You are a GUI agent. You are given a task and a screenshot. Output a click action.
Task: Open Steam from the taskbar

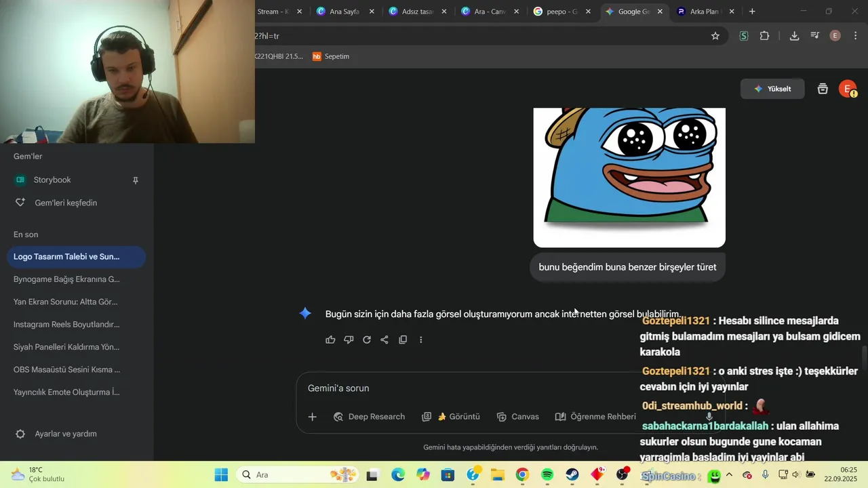[572, 474]
